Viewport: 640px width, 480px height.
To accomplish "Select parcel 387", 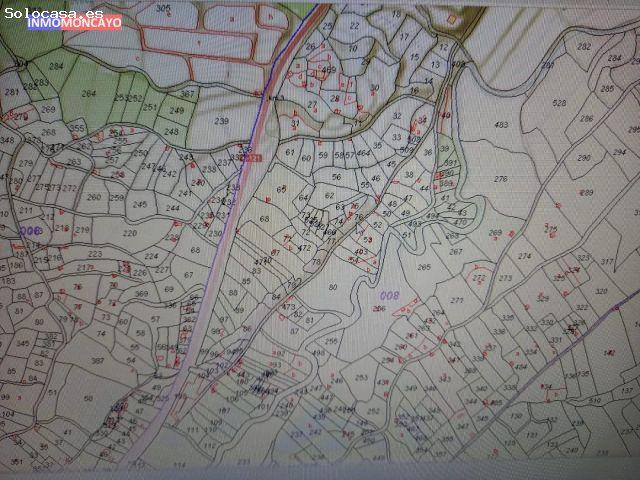I will [x=97, y=360].
